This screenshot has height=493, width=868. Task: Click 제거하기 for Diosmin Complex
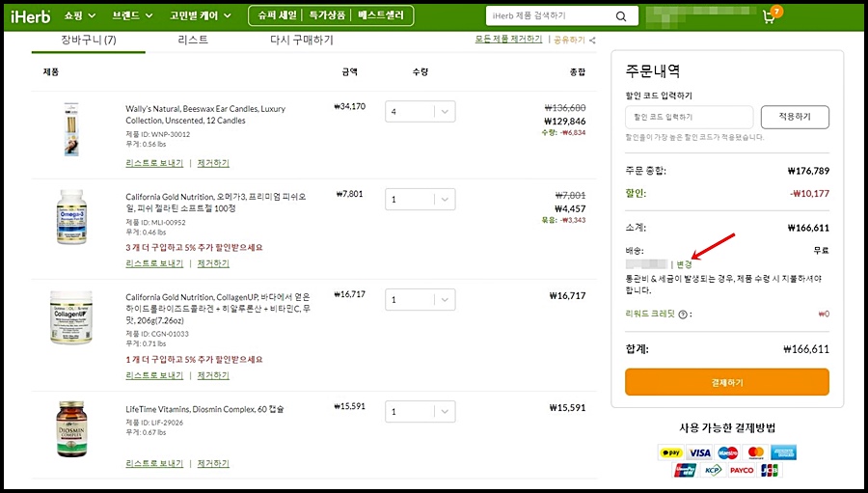(213, 463)
